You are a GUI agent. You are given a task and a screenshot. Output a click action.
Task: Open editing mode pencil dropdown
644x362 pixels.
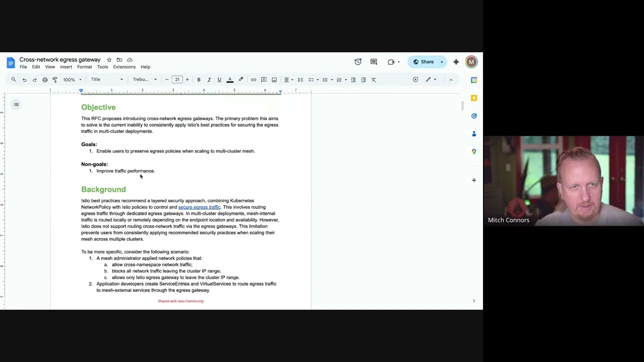[x=431, y=79]
